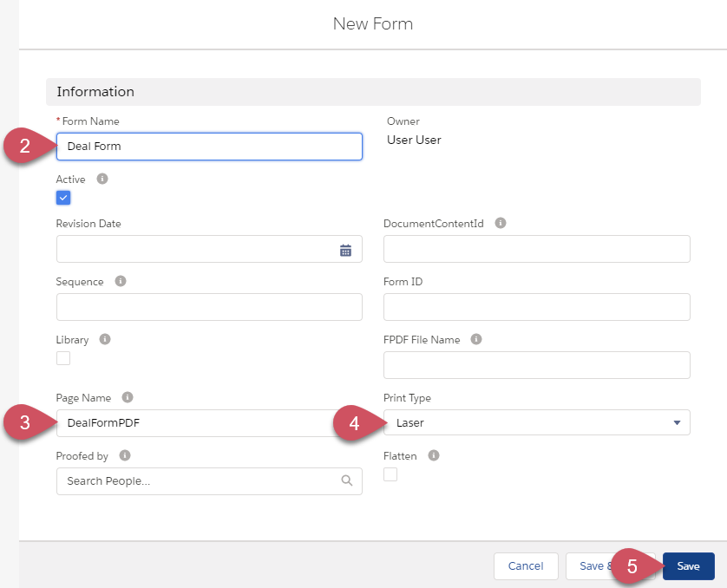Cancel the new form
This screenshot has width=727, height=588.
tap(526, 565)
